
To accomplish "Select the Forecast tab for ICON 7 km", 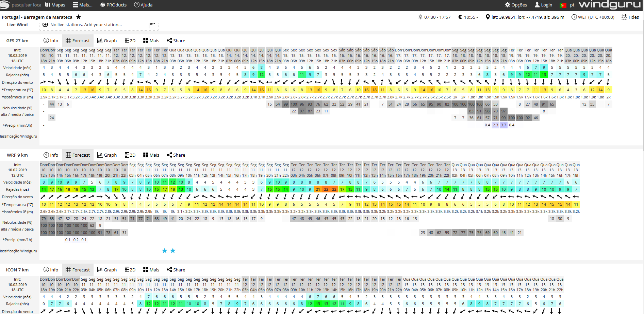I will click(78, 270).
